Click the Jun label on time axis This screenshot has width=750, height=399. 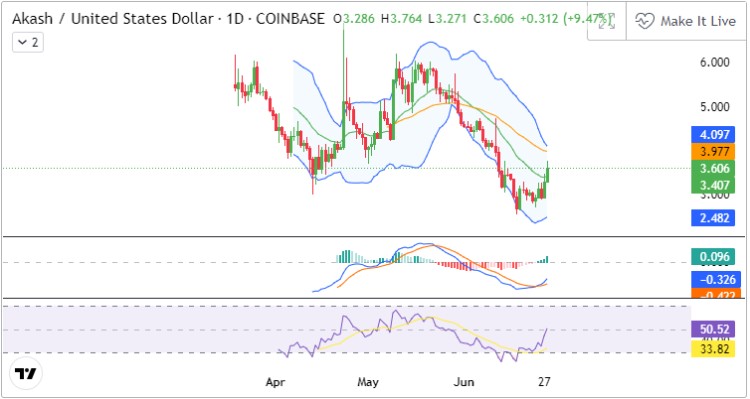pos(463,382)
